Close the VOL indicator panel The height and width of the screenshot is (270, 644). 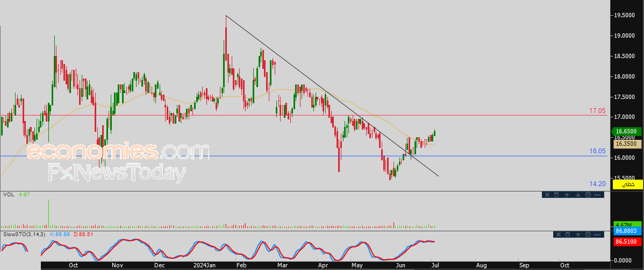(547, 195)
